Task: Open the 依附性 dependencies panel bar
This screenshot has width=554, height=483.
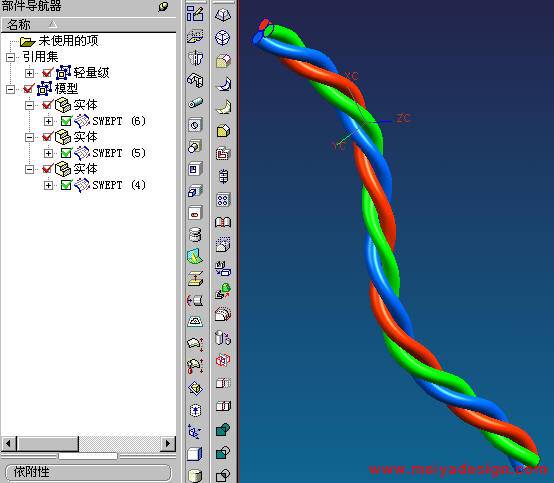Action: coord(88,472)
